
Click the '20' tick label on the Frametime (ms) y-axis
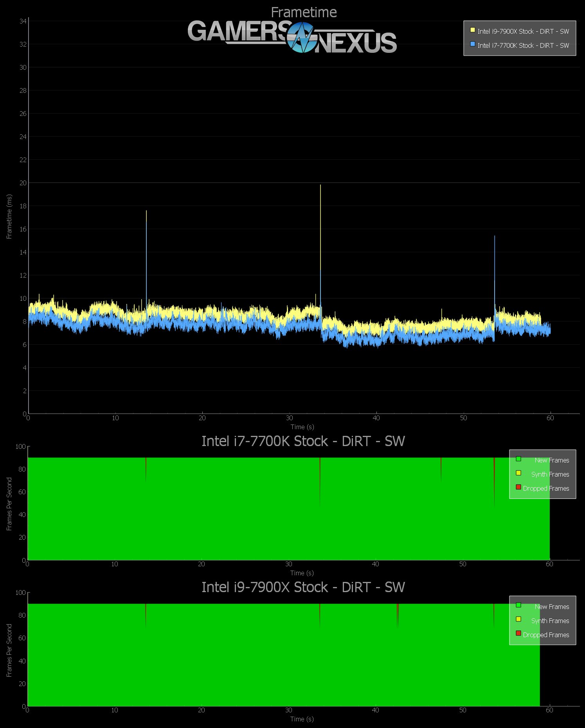[23, 183]
